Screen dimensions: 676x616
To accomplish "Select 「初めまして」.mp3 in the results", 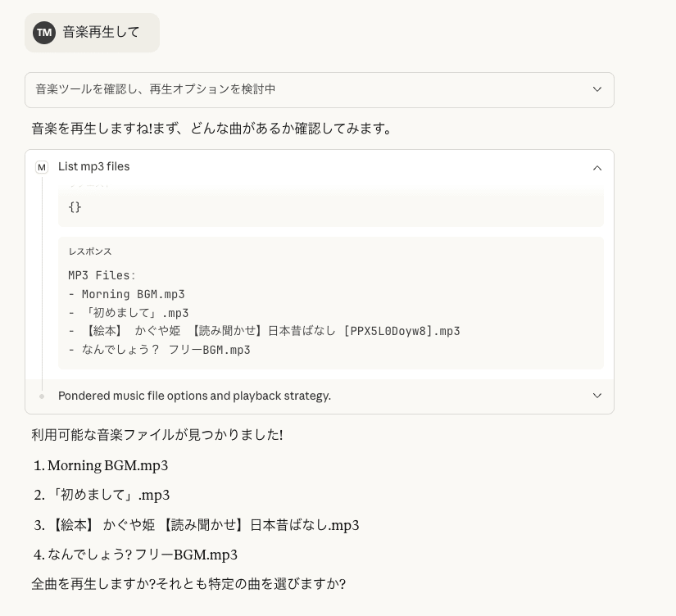I will click(x=110, y=495).
